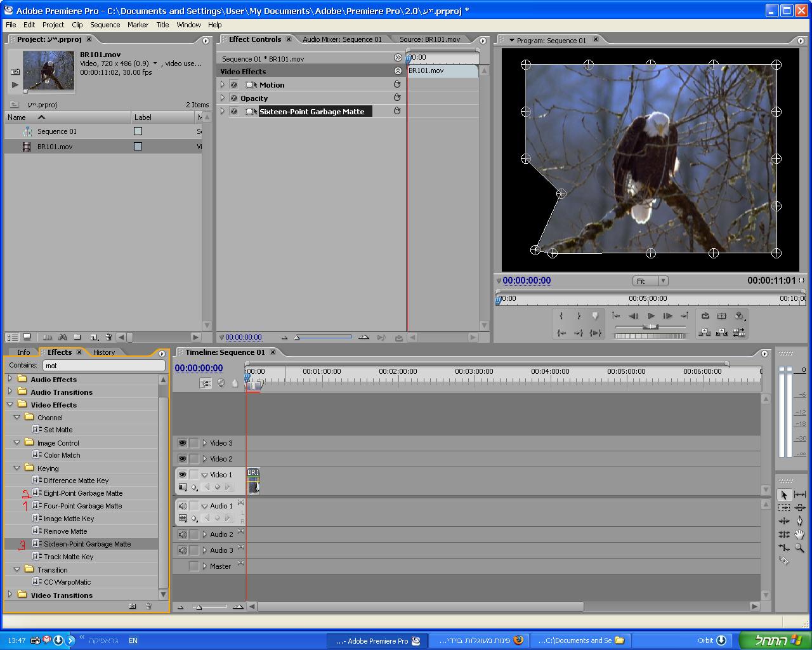Toggle the Sixteen-Point Garbage Matte effect on/off
This screenshot has width=812, height=650.
(x=233, y=112)
